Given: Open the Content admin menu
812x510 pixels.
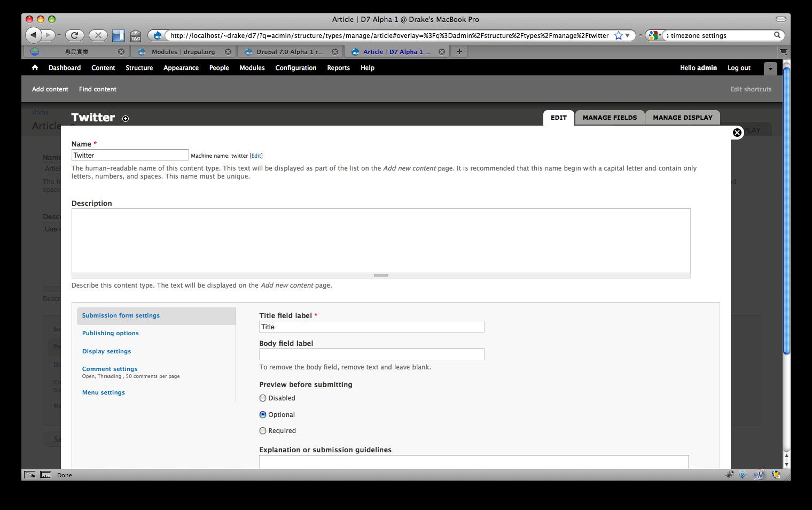Looking at the screenshot, I should click(x=103, y=68).
